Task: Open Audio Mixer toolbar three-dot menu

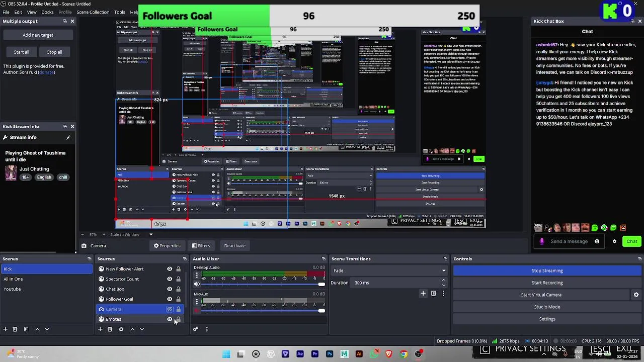Action: (x=207, y=329)
